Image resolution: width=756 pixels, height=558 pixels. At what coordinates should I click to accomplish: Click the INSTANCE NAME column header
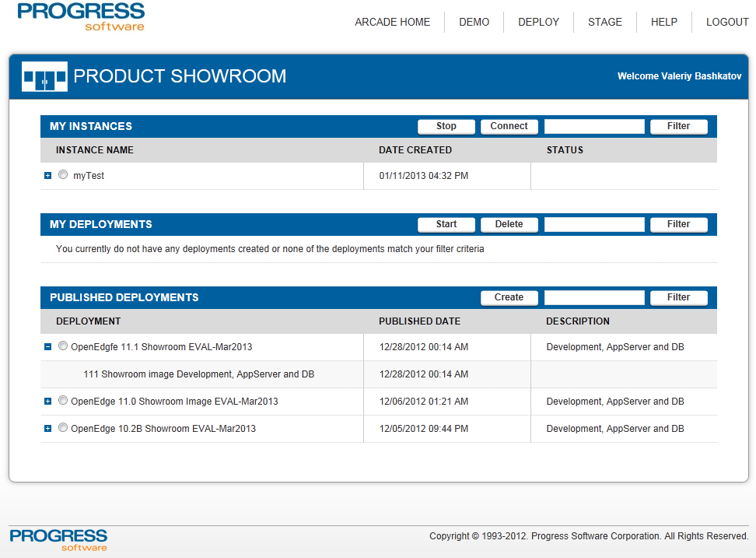(95, 150)
